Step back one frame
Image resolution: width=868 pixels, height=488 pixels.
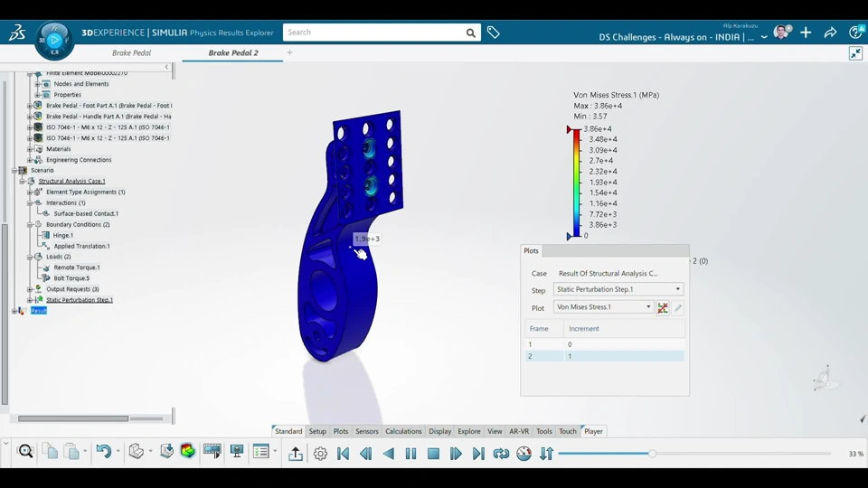366,454
